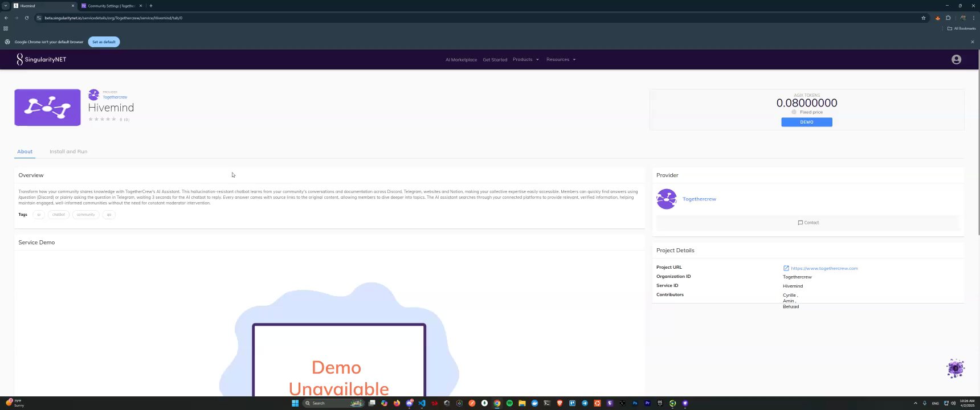Open File Explorer from the taskbar
This screenshot has height=410, width=980.
(x=522, y=403)
